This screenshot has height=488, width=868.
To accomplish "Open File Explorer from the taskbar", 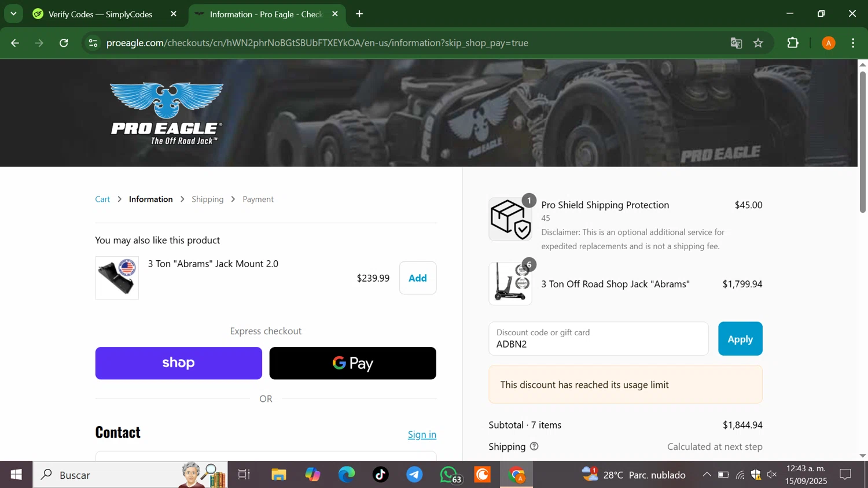I will click(279, 475).
